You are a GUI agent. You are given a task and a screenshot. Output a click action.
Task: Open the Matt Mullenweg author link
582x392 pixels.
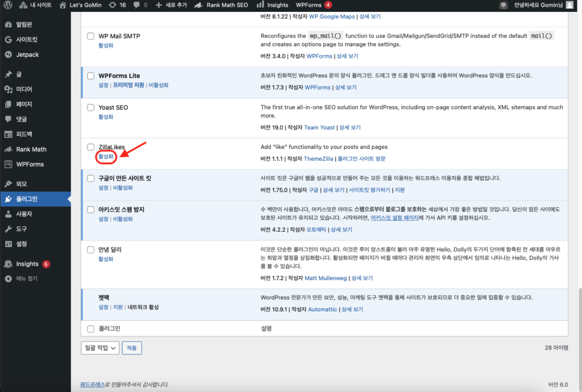pos(326,278)
